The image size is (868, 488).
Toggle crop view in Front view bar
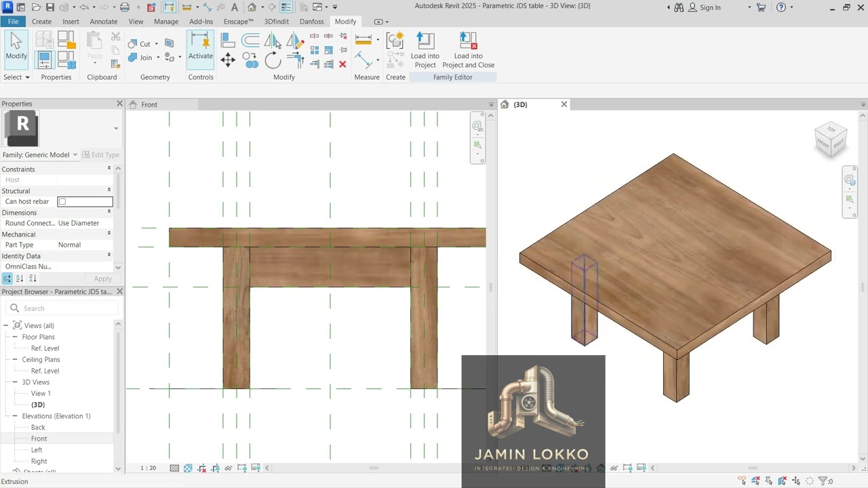point(201,468)
